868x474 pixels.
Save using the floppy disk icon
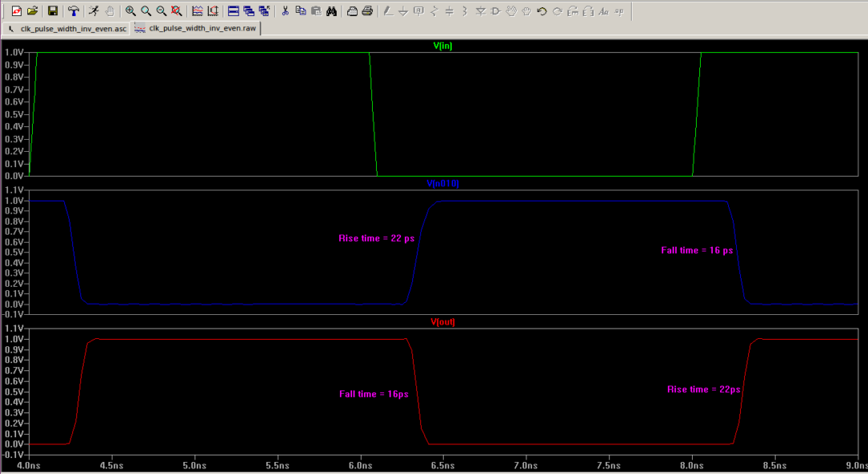tap(52, 11)
